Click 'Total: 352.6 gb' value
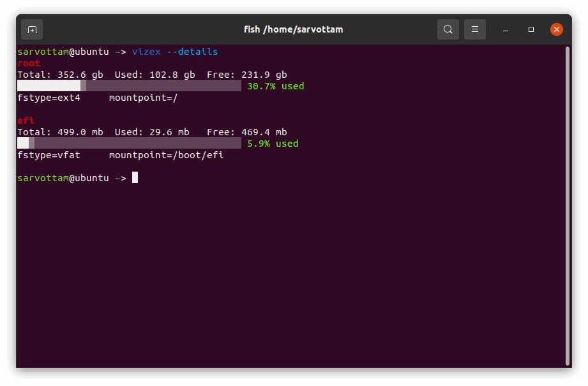 click(x=61, y=75)
